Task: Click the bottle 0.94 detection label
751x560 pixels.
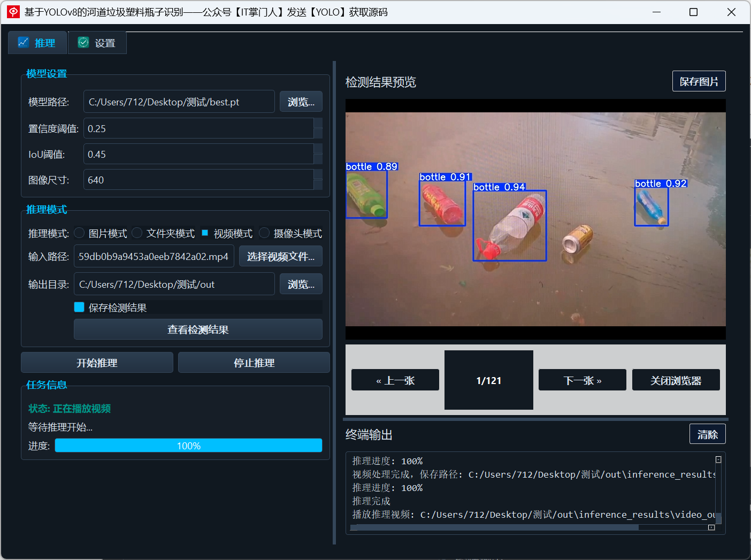Action: pos(499,187)
